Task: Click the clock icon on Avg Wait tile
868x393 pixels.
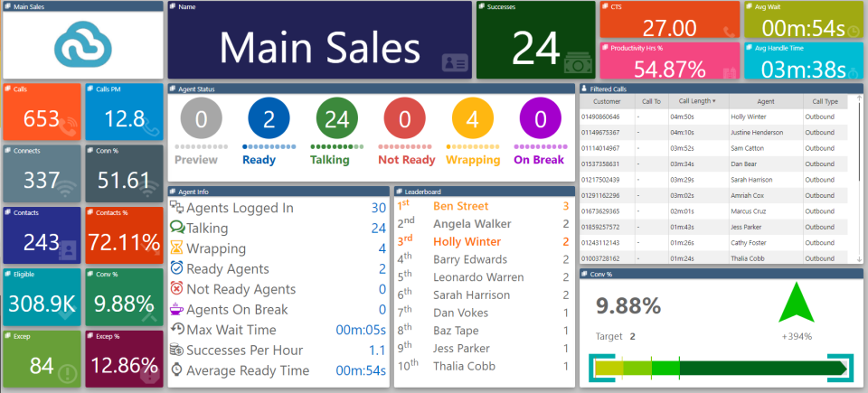Action: click(x=853, y=32)
